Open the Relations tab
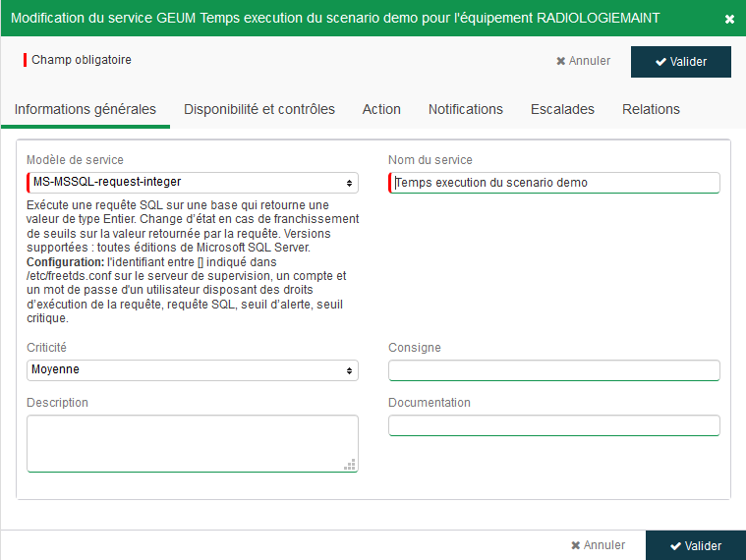 point(651,109)
